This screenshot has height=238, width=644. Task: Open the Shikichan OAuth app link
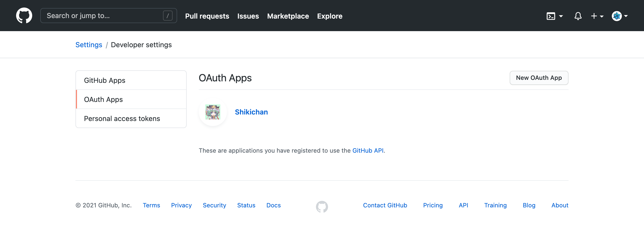(x=251, y=112)
